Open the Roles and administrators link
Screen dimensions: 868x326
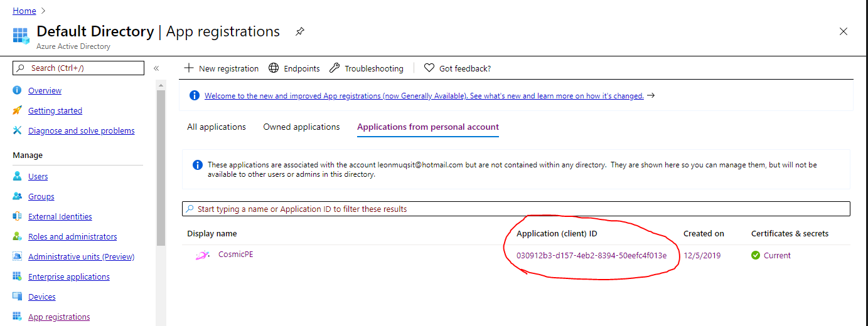[x=72, y=236]
